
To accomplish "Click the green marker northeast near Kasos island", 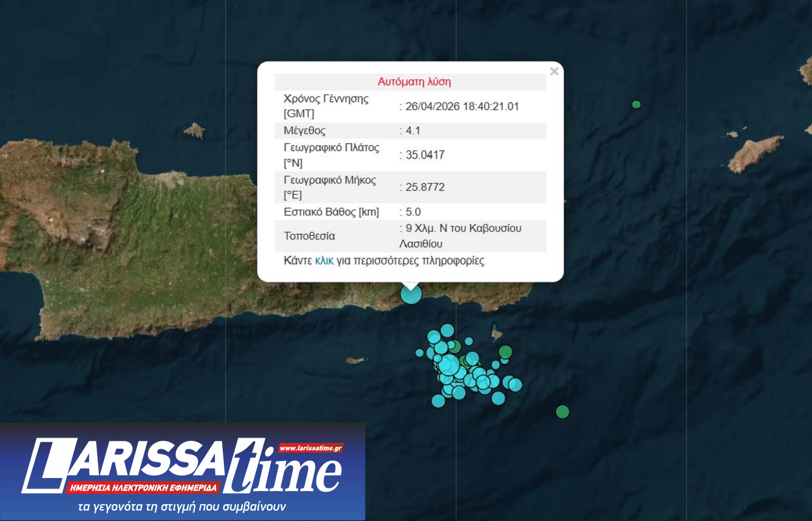I will click(636, 104).
